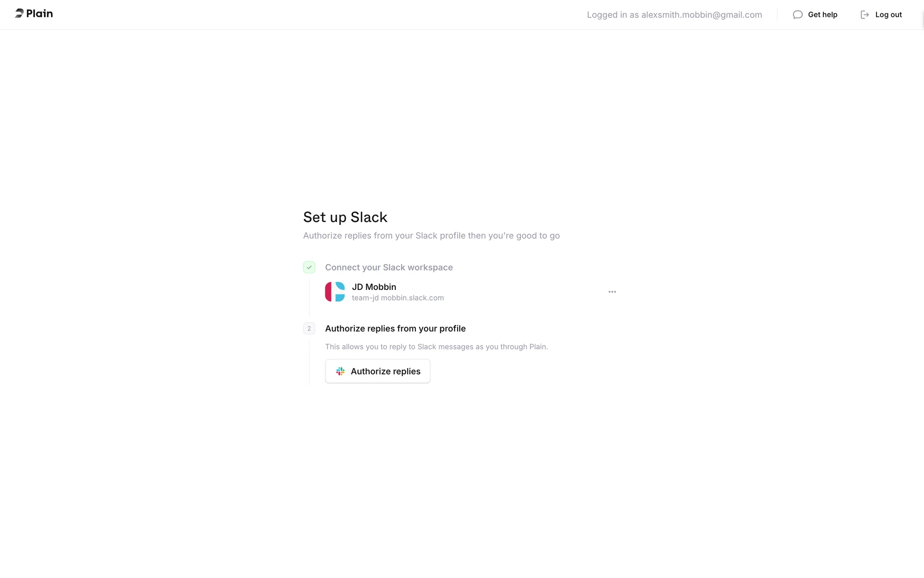Click the Slack logo in Authorize button
Screen dimensions: 924x578
340,371
